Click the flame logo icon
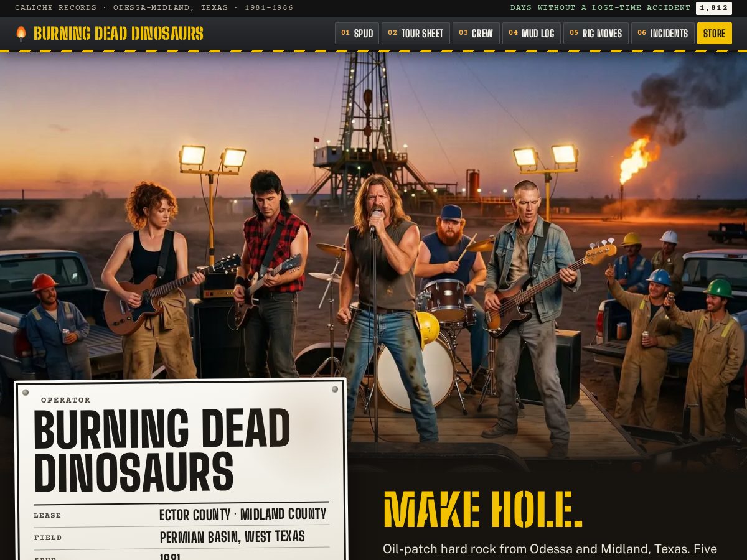 21,34
